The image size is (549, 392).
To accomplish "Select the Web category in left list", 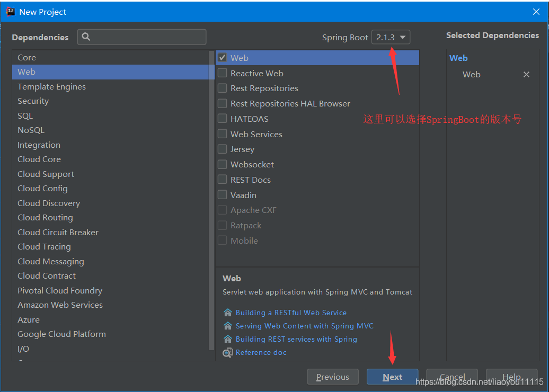I will [x=110, y=72].
